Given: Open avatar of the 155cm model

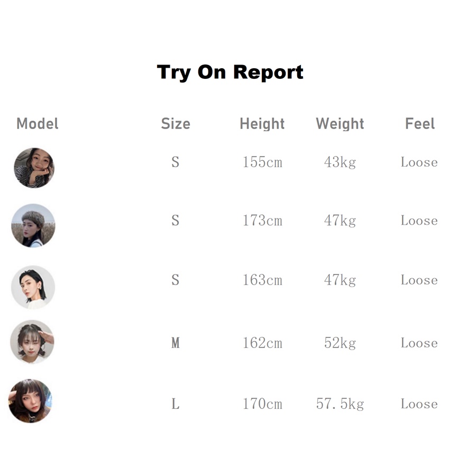Looking at the screenshot, I should click(34, 168).
